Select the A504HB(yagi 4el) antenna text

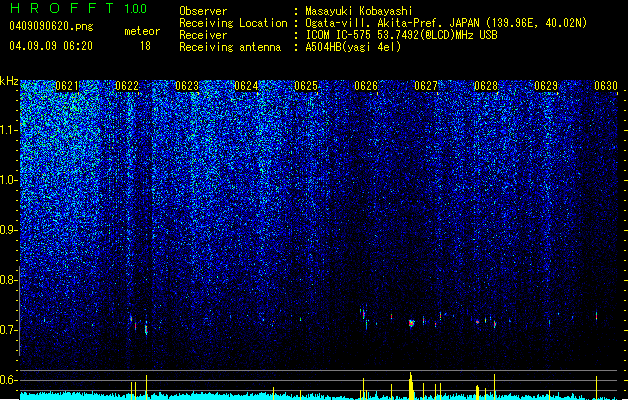point(353,47)
